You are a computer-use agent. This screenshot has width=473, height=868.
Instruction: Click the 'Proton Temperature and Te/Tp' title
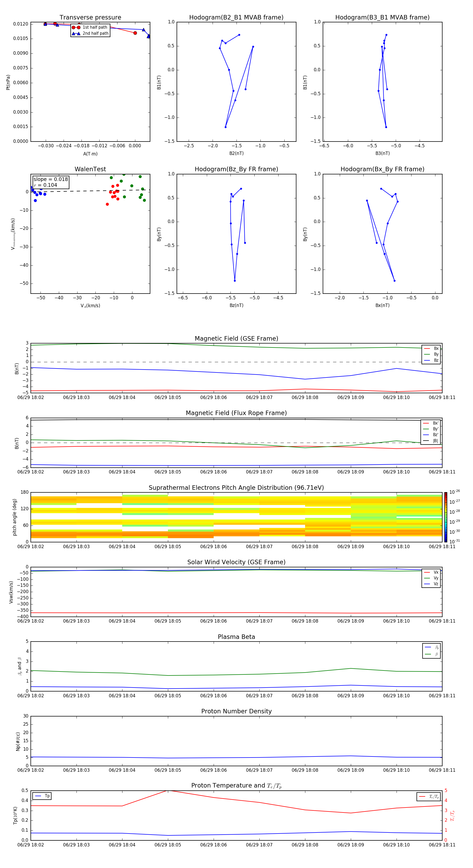236,786
